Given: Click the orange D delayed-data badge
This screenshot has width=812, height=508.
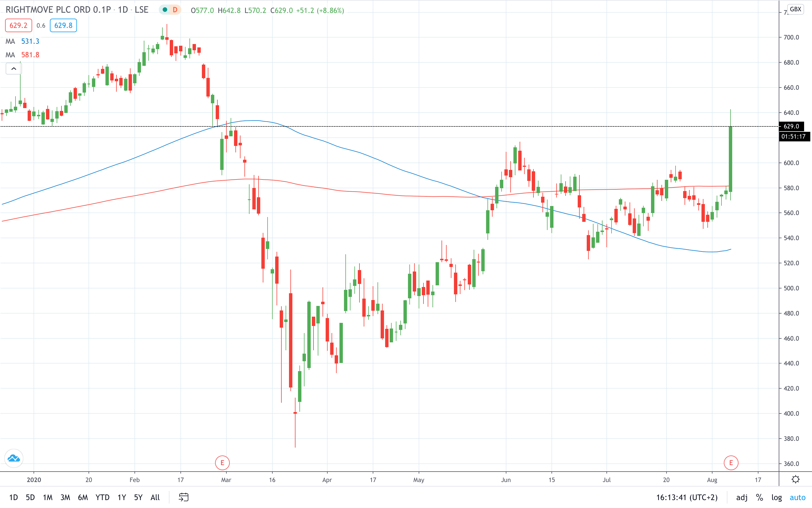Looking at the screenshot, I should pos(175,10).
